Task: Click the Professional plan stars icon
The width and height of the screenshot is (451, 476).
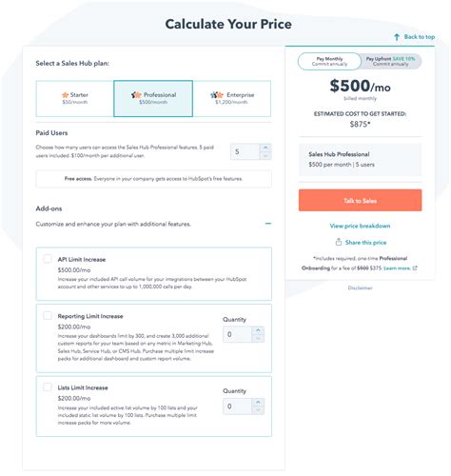Action: coord(136,95)
